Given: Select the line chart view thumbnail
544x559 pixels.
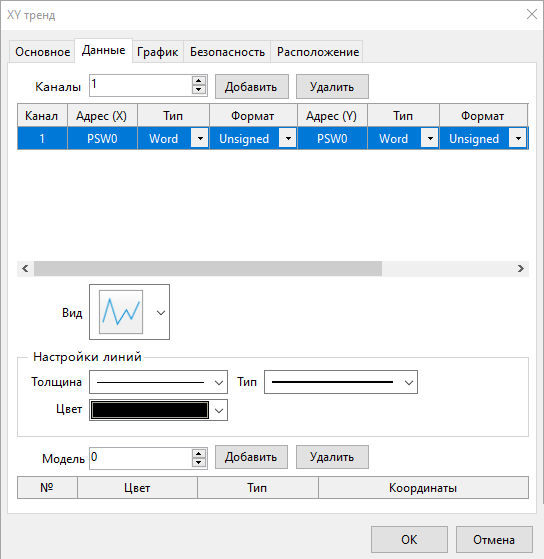Looking at the screenshot, I should (121, 312).
